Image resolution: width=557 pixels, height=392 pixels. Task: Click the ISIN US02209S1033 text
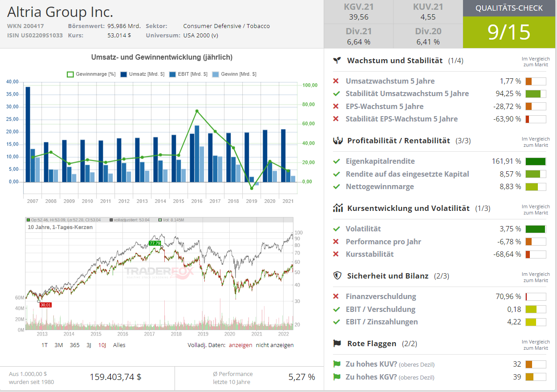pos(35,35)
